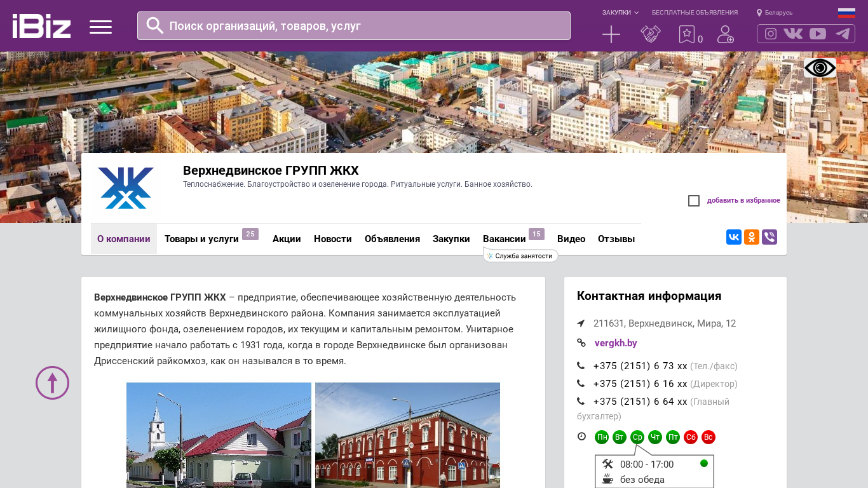Switch to 'Товары и услуги' tab

point(201,239)
